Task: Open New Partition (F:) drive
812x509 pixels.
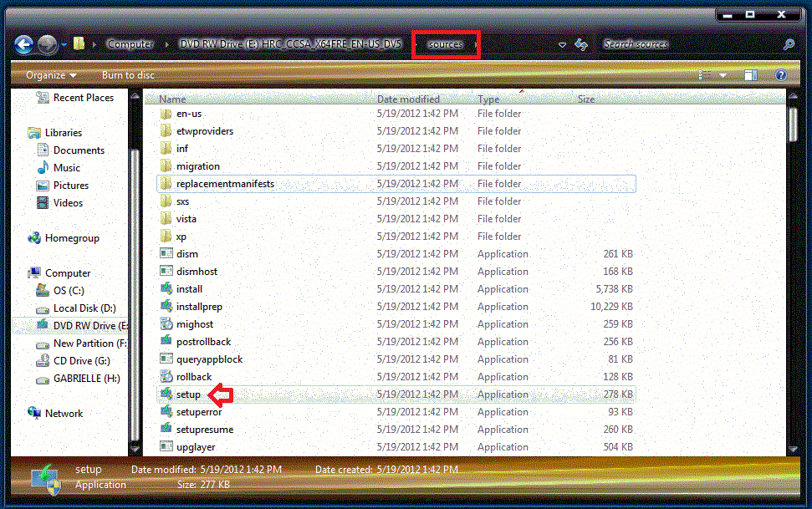Action: pyautogui.click(x=81, y=344)
